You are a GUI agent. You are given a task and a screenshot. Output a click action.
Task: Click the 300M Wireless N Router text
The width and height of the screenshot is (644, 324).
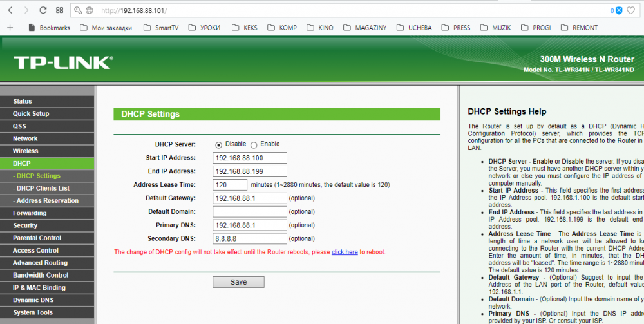click(587, 59)
